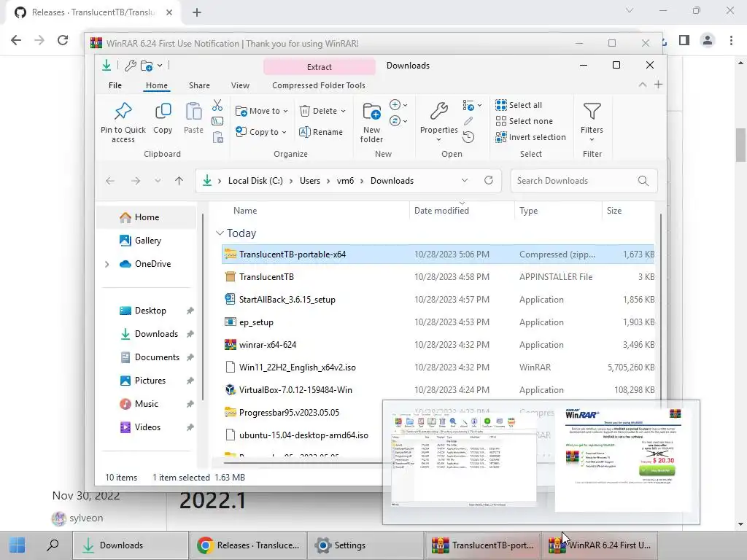747x560 pixels.
Task: Click the Paste shortcut icon
Action: coord(217,137)
